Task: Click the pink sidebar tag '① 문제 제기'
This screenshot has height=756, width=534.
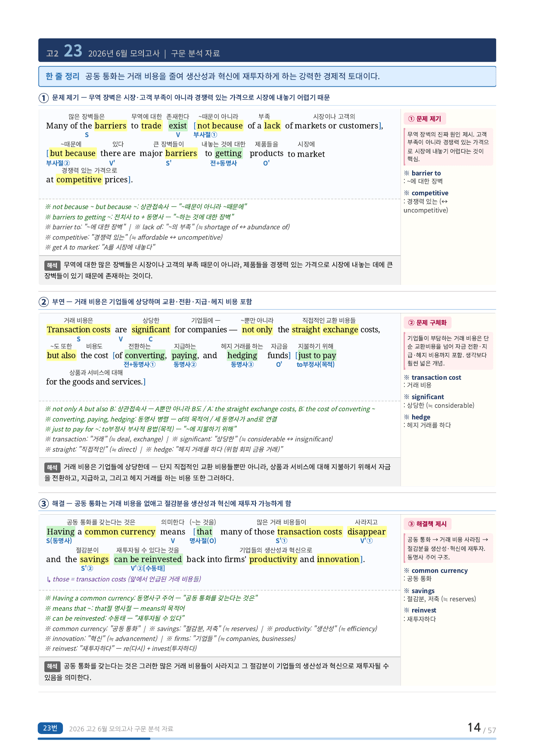Action: click(425, 119)
